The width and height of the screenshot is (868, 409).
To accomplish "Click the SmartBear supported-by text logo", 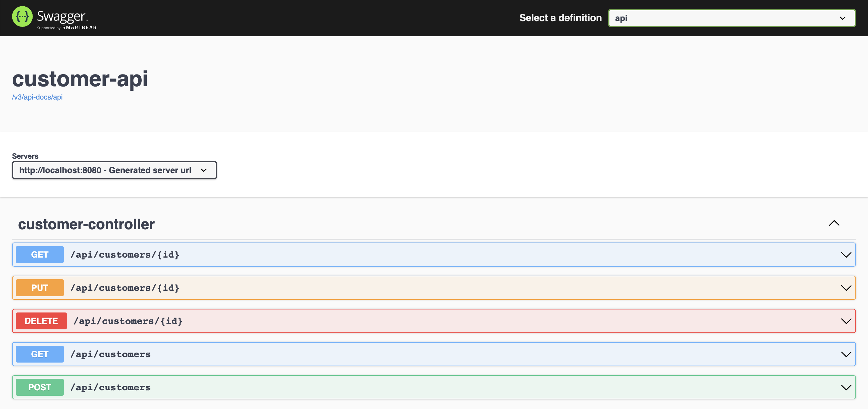I will click(x=67, y=28).
